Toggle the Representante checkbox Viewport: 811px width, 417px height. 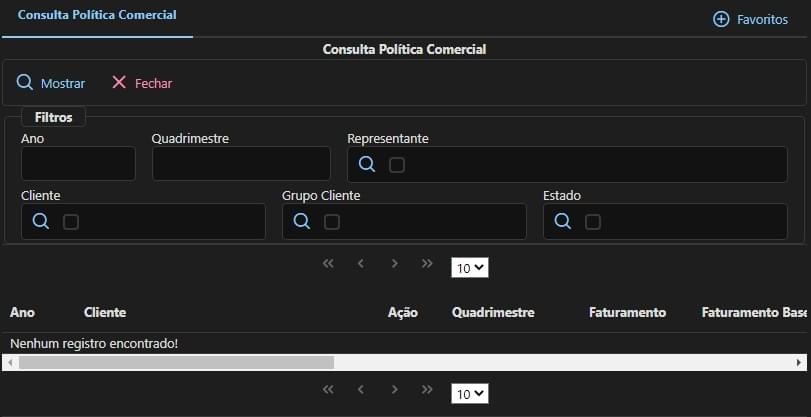click(397, 165)
